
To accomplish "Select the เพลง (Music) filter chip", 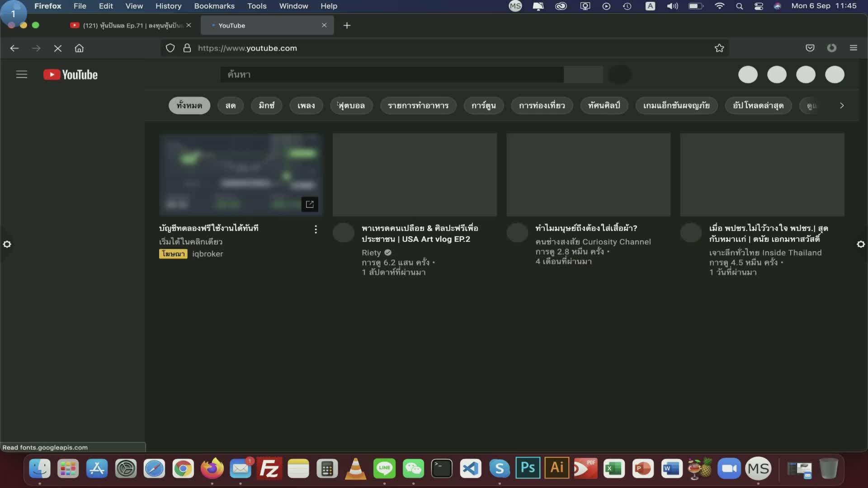I will click(x=306, y=106).
